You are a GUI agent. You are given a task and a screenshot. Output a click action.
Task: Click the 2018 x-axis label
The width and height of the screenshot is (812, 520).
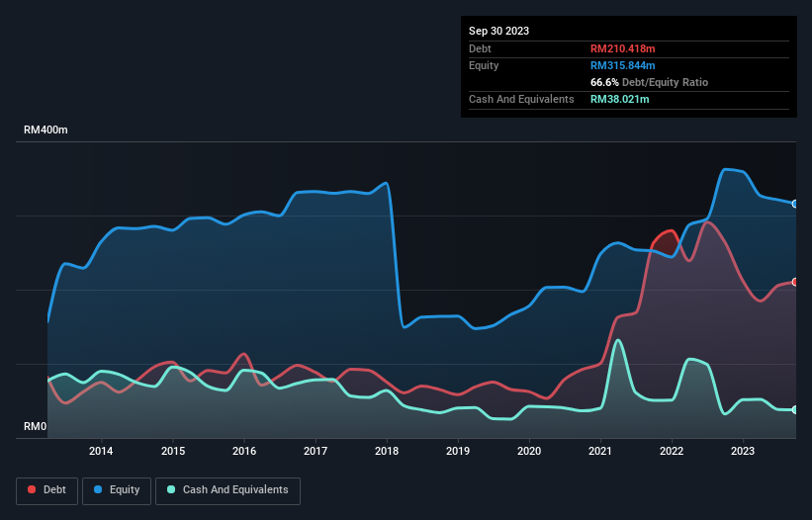click(x=387, y=451)
